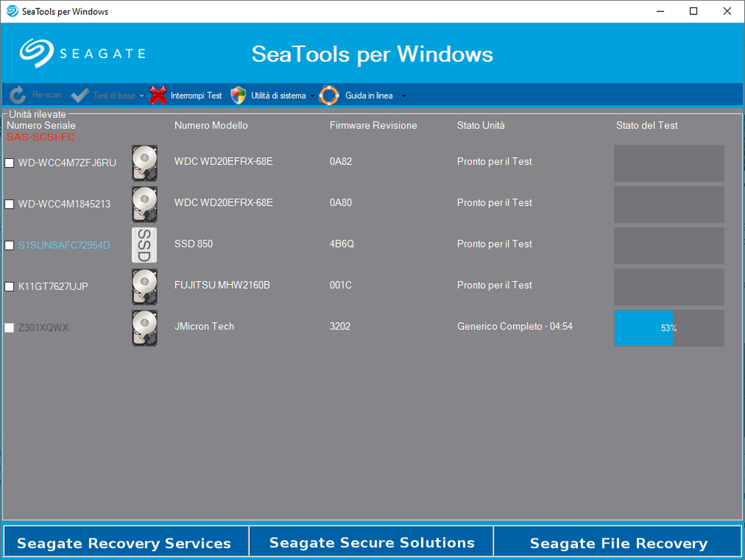Click the serial text K11GT7627UJP
The image size is (745, 560).
pyautogui.click(x=53, y=286)
